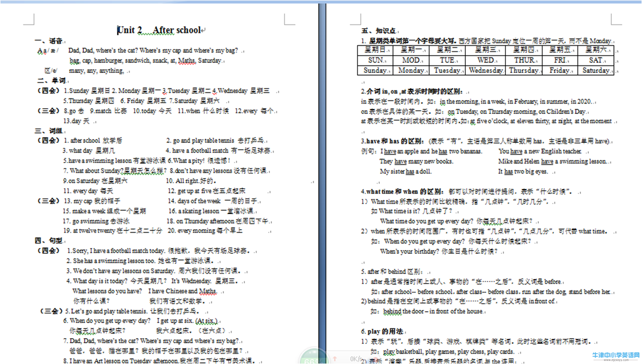Click the '三、词组' section heading
642x364 pixels.
point(49,130)
